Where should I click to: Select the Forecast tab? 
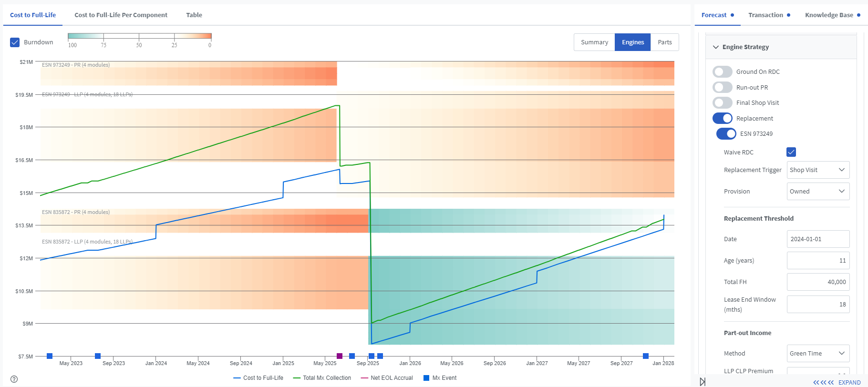click(717, 15)
